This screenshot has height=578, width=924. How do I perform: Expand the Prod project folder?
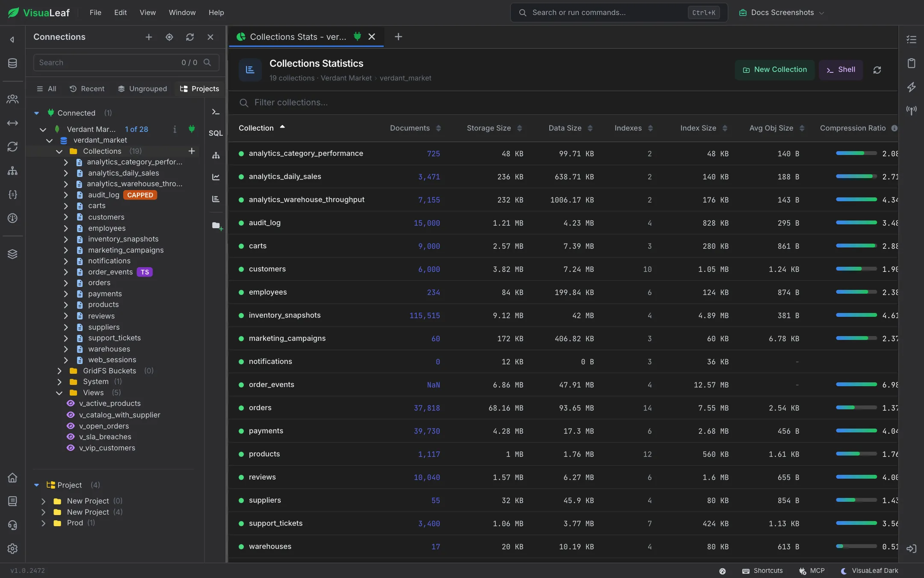tap(43, 523)
